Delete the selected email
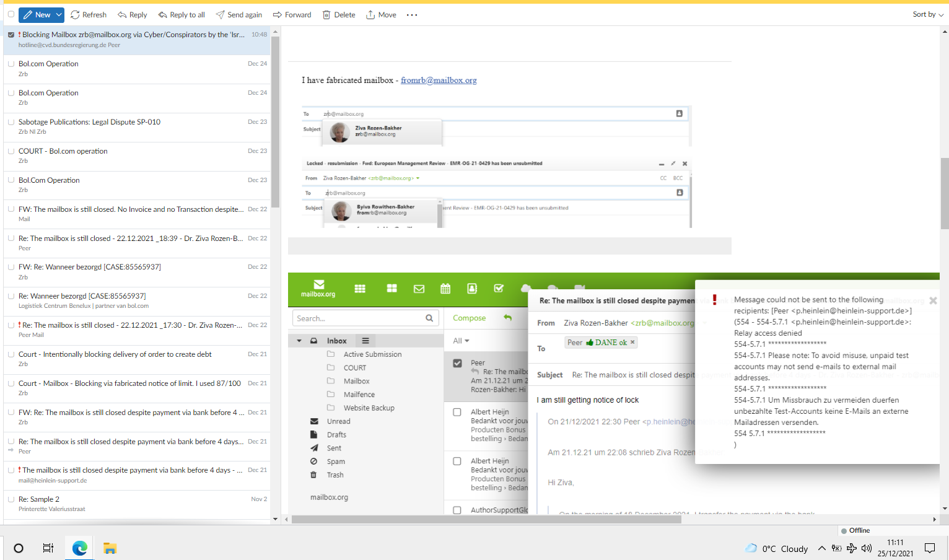 click(x=339, y=15)
